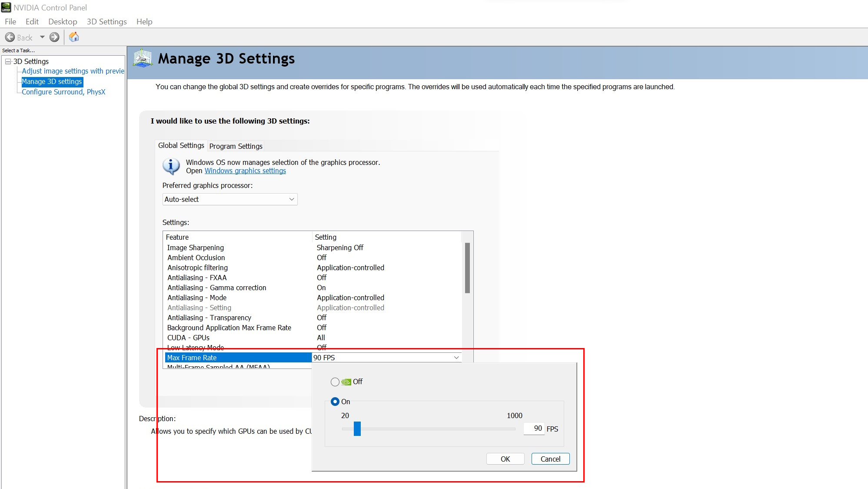Open the Help menu
The width and height of the screenshot is (868, 489).
pos(144,22)
